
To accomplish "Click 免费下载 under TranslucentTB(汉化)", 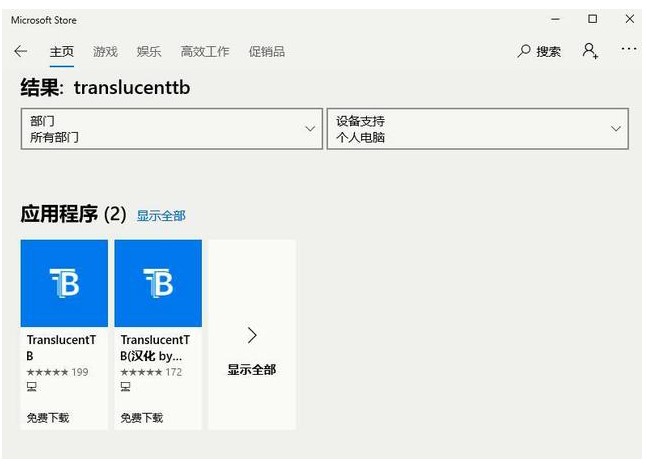I will [141, 417].
